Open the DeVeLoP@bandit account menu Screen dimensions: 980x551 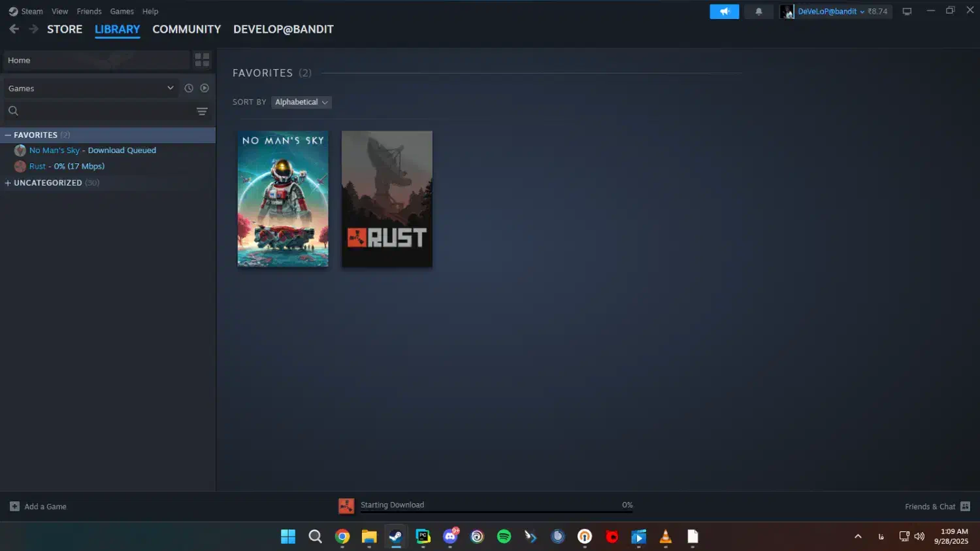coord(830,12)
